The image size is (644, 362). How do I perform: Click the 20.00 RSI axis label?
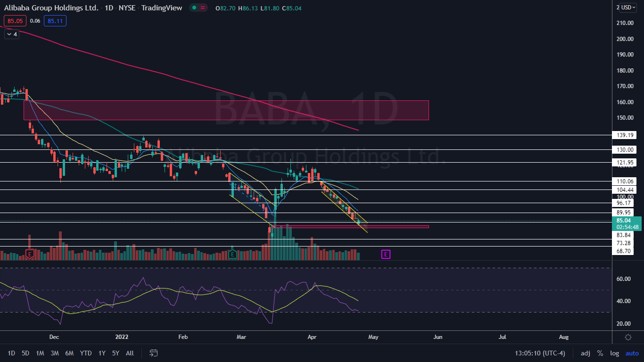(x=624, y=323)
